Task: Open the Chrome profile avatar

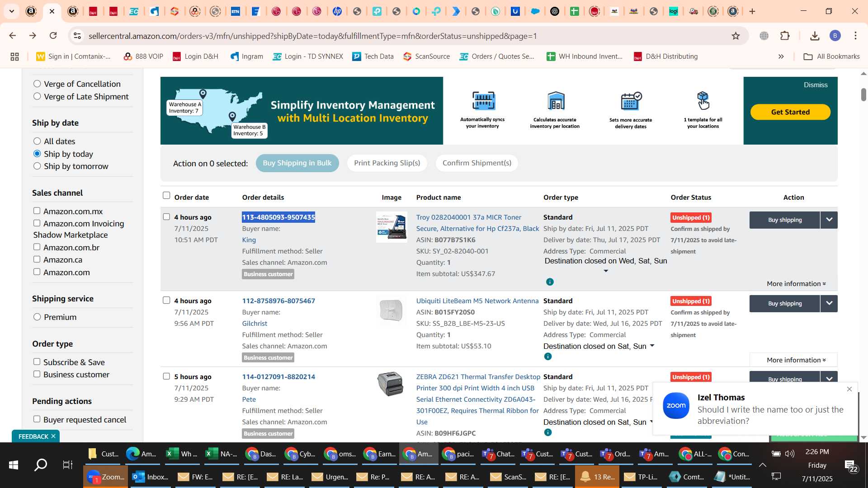Action: pos(835,36)
